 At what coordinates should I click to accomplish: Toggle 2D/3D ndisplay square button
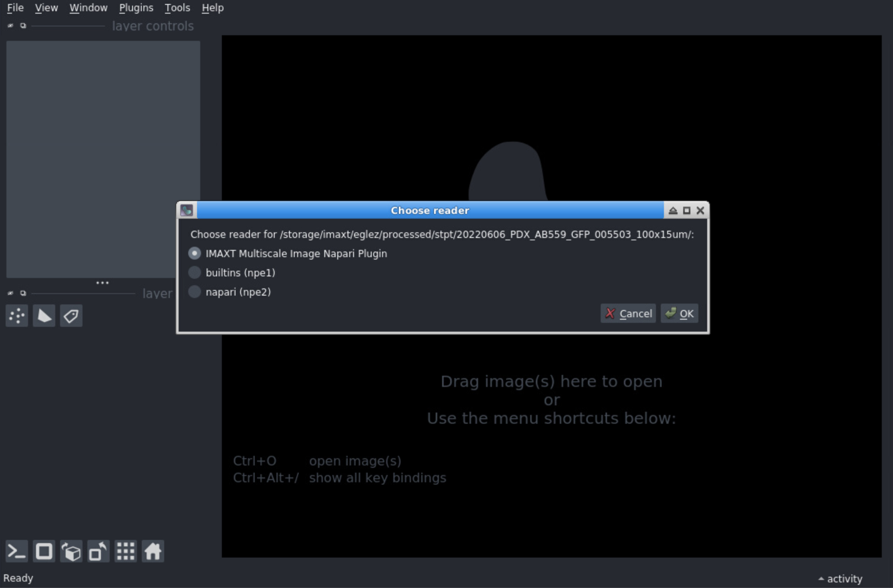44,551
